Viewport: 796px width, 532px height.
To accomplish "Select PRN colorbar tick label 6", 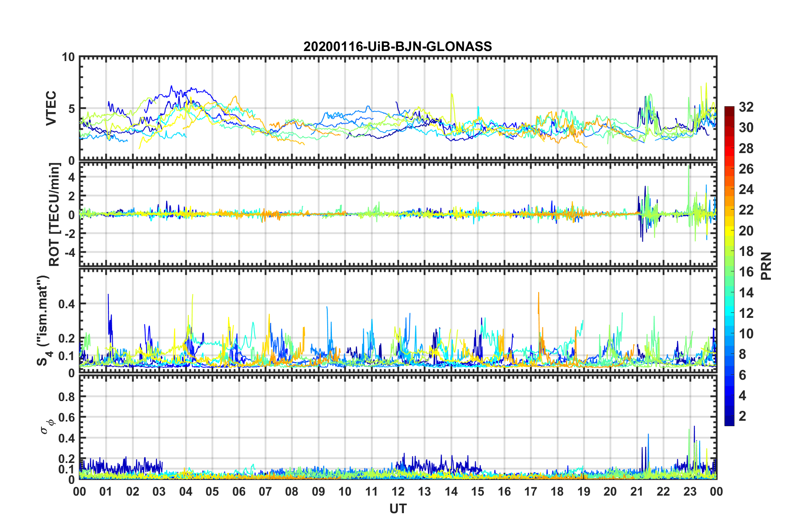I will 742,375.
